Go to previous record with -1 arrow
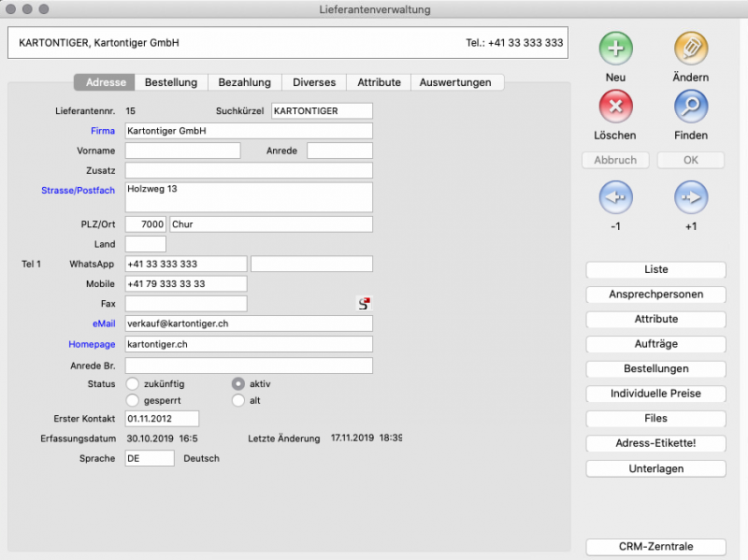 pos(615,197)
